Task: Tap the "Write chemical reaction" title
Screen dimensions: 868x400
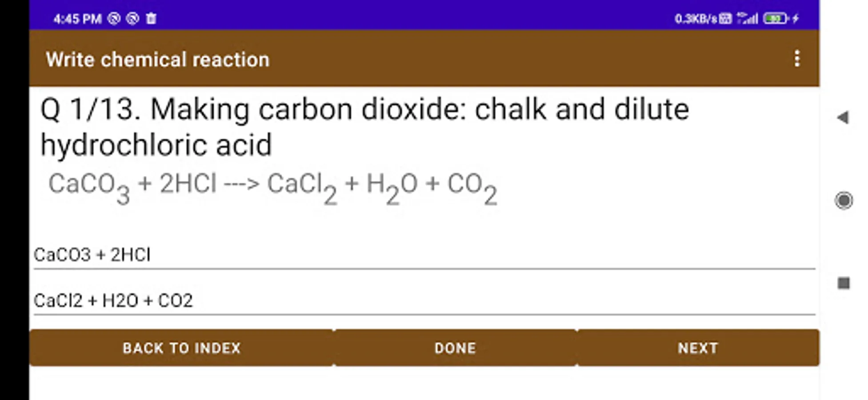Action: click(x=158, y=60)
